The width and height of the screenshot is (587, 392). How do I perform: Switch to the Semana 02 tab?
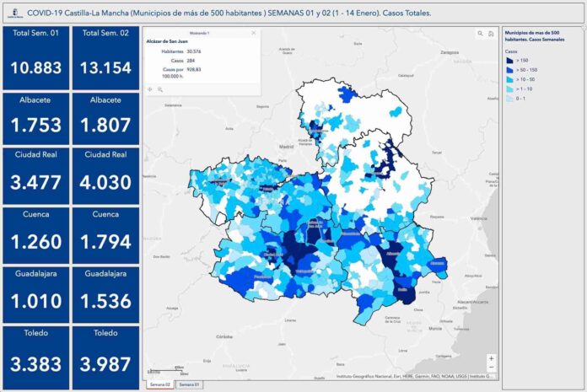click(159, 384)
